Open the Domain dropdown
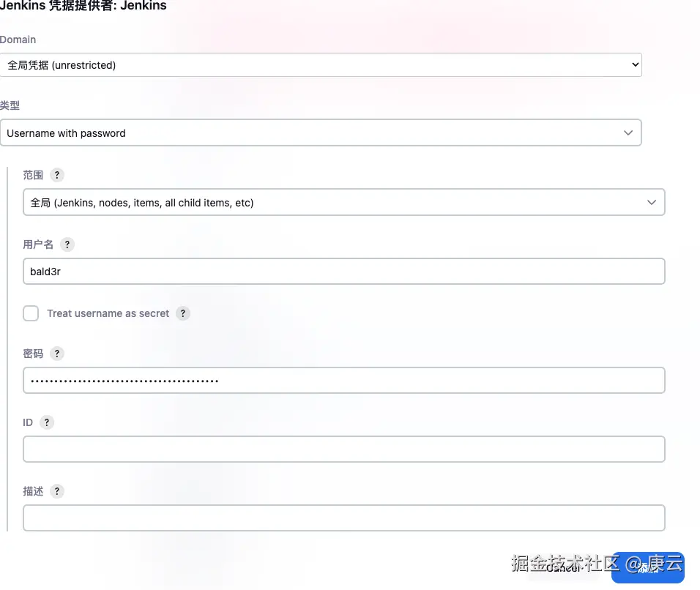Image resolution: width=700 pixels, height=590 pixels. pyautogui.click(x=321, y=65)
